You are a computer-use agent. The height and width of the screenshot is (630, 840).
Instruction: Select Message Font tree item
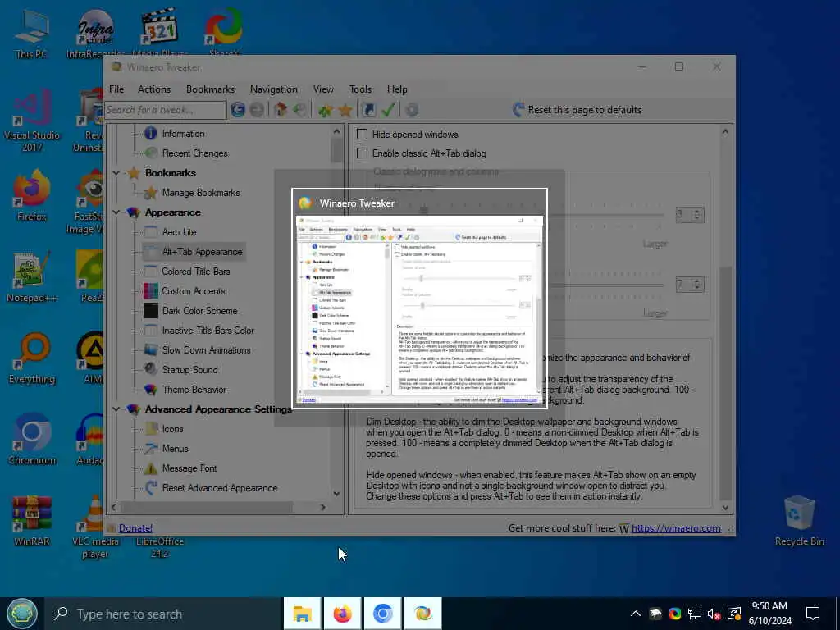click(x=189, y=468)
